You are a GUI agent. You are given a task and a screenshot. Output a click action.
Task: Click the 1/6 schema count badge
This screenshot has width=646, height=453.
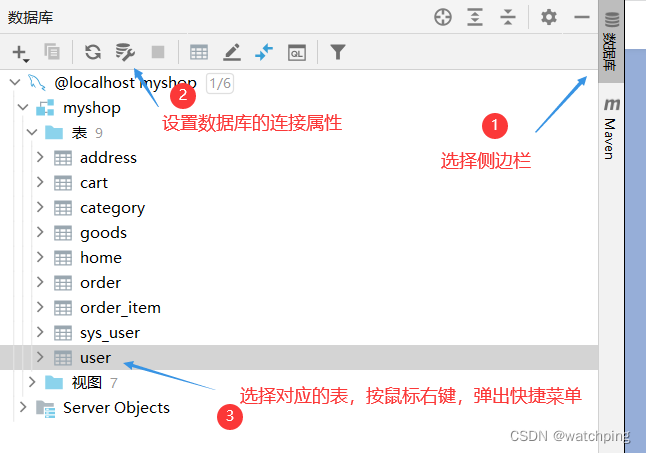pos(220,84)
